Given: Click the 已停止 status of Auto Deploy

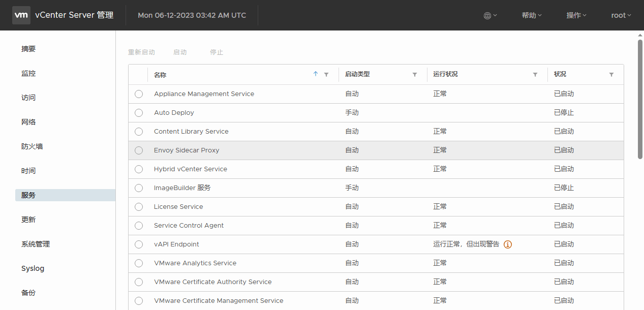Looking at the screenshot, I should pos(564,113).
